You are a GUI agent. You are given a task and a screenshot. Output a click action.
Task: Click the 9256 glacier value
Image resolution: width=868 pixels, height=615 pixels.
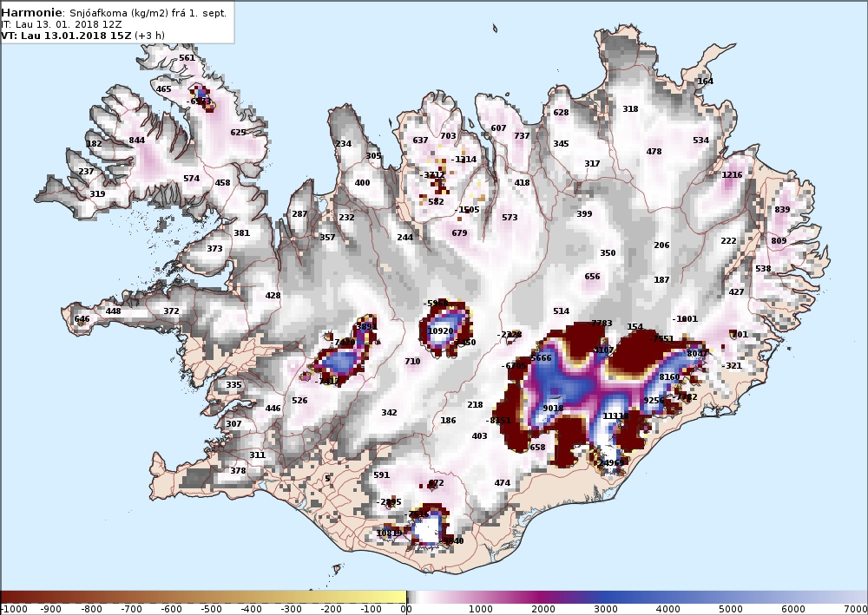pos(654,401)
